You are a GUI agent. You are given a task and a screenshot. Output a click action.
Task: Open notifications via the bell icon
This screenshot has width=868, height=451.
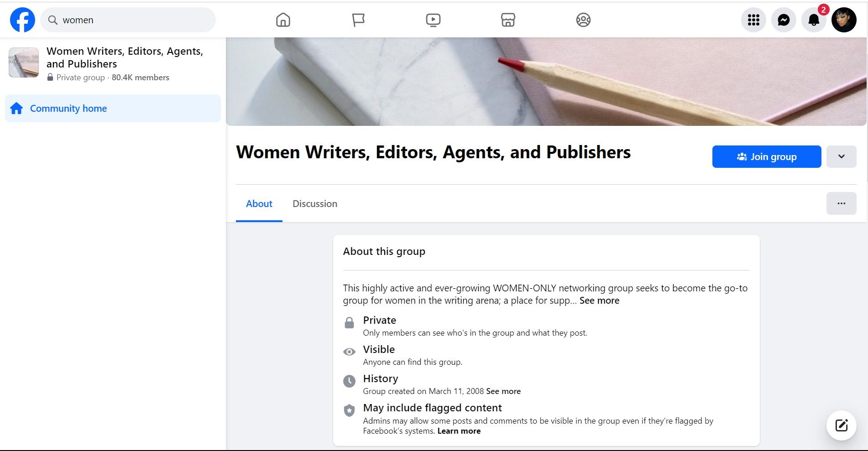[814, 20]
